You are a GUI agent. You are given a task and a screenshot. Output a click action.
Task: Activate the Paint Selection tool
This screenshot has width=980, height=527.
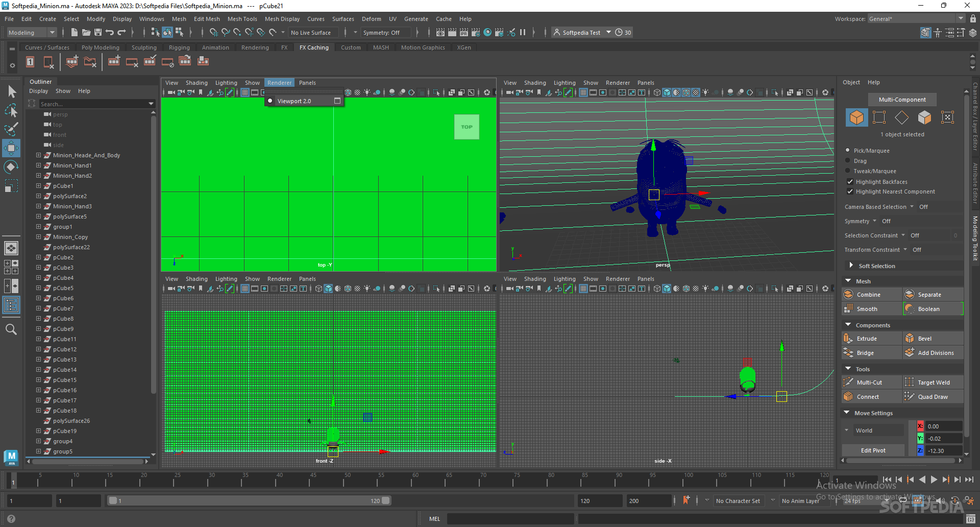11,129
